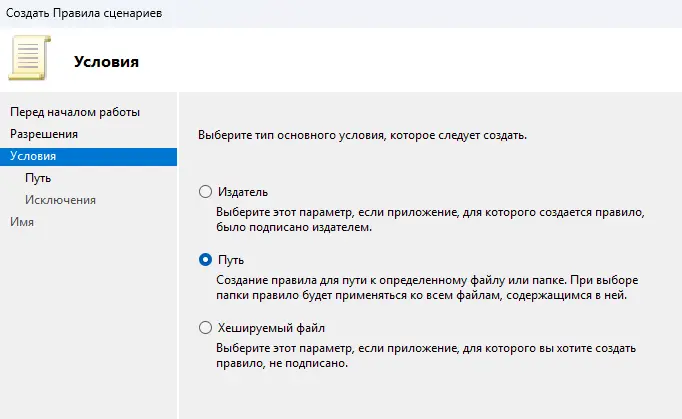Open 'Перед началом работы' step in sidebar
The image size is (682, 419).
click(x=75, y=111)
